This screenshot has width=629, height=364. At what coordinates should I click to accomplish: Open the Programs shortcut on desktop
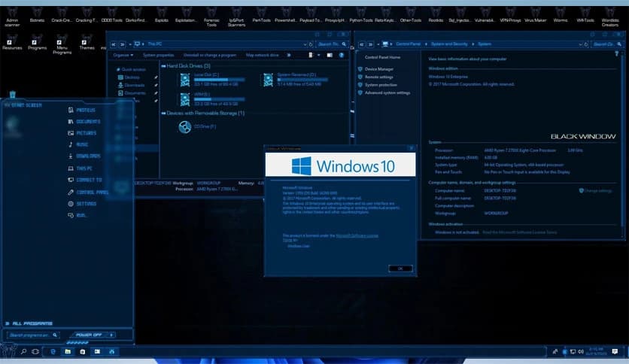(x=37, y=43)
